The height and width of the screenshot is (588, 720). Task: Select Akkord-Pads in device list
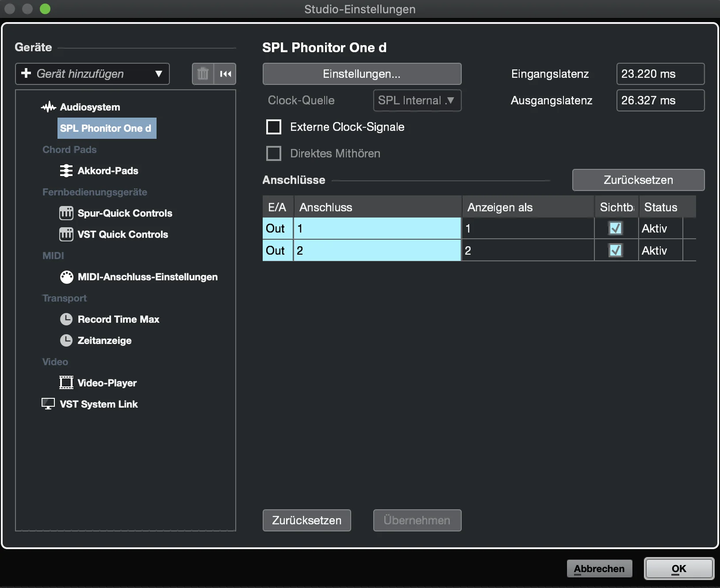[x=108, y=171]
